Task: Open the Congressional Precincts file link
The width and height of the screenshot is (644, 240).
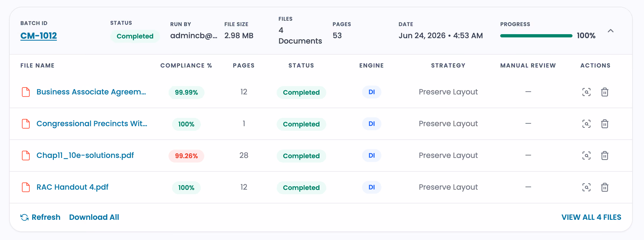Action: tap(92, 124)
